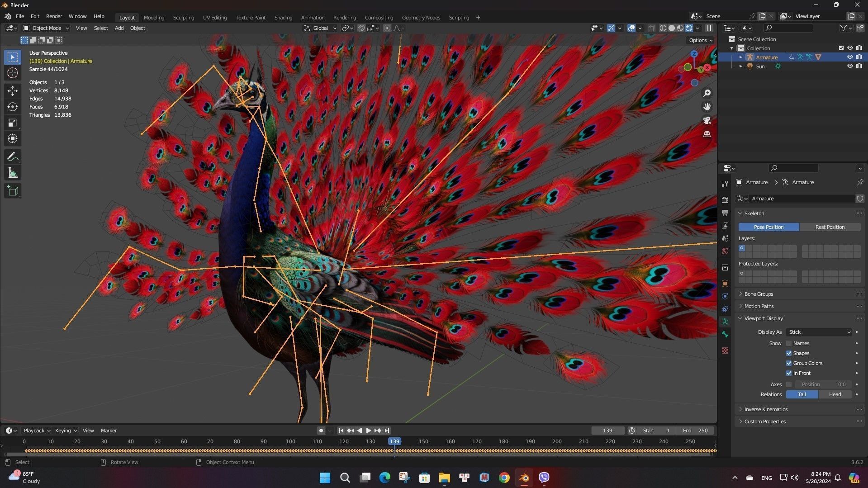Image resolution: width=868 pixels, height=488 pixels.
Task: Uncheck the Group Colors checkbox
Action: (789, 363)
